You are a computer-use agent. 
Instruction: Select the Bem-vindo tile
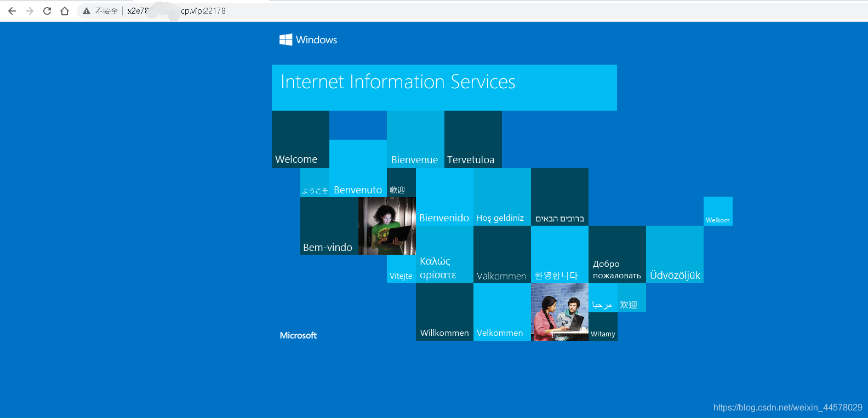pyautogui.click(x=329, y=226)
